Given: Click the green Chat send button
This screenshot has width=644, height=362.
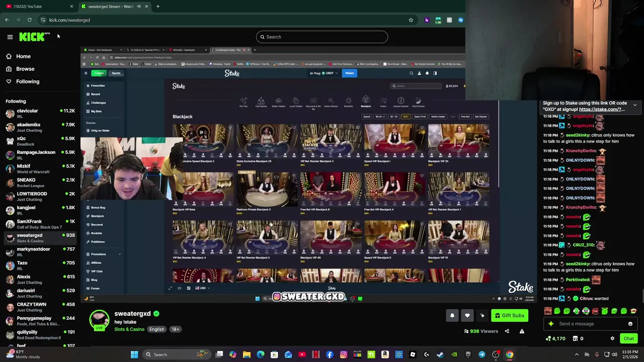Looking at the screenshot, I should pos(628,338).
